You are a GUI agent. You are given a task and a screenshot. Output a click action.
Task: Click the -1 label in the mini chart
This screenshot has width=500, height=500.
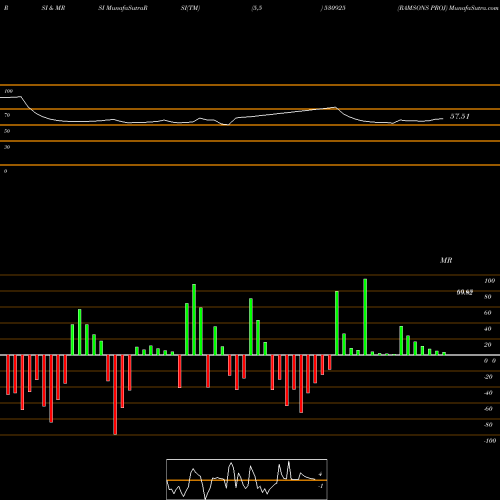(x=321, y=486)
